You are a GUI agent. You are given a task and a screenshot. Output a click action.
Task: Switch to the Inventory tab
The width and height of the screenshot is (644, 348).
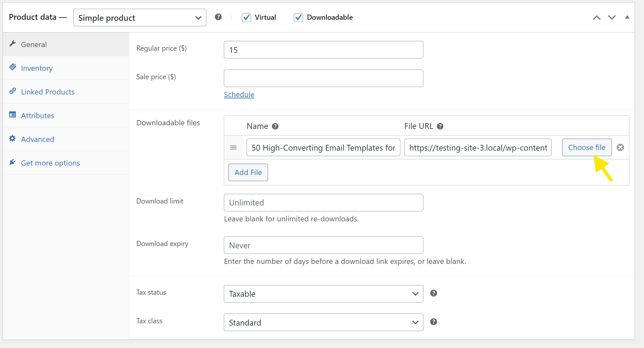coord(66,68)
